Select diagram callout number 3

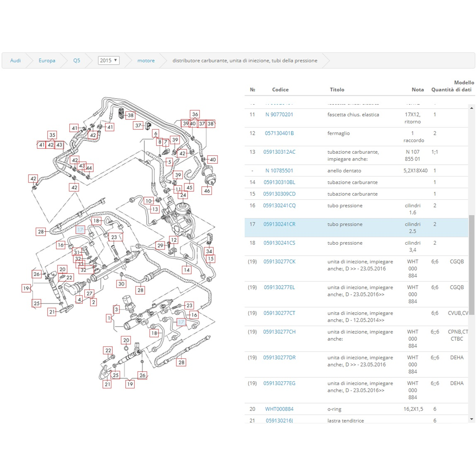point(116,309)
